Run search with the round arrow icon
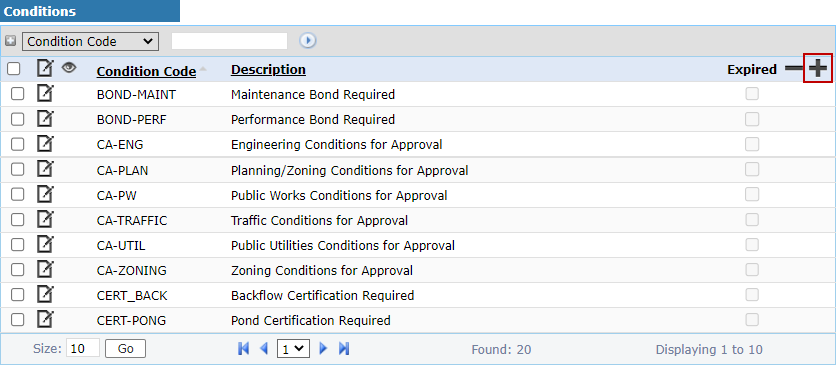The image size is (836, 365). click(308, 41)
